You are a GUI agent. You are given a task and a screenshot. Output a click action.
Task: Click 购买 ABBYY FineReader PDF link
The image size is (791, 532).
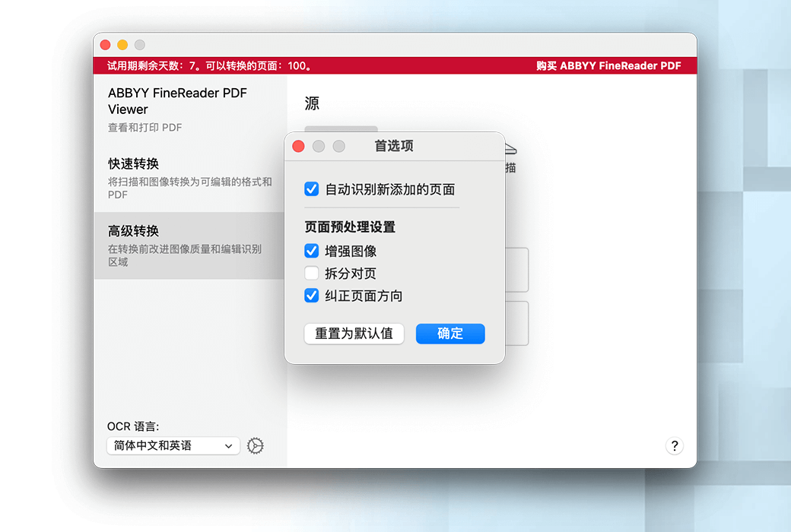[x=608, y=66]
